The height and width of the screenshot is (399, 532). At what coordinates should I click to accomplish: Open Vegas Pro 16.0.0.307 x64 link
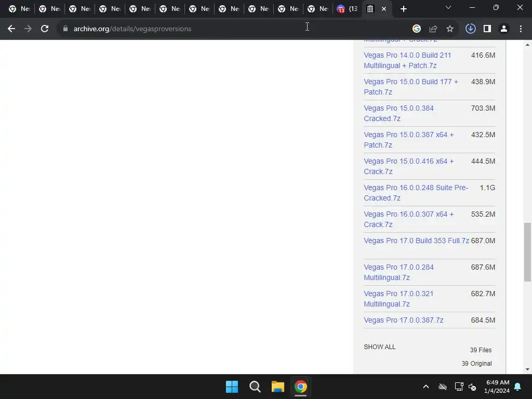point(408,219)
